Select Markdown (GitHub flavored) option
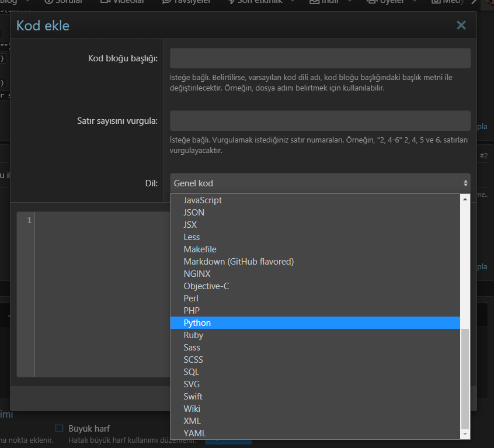The width and height of the screenshot is (494, 448). (x=238, y=262)
